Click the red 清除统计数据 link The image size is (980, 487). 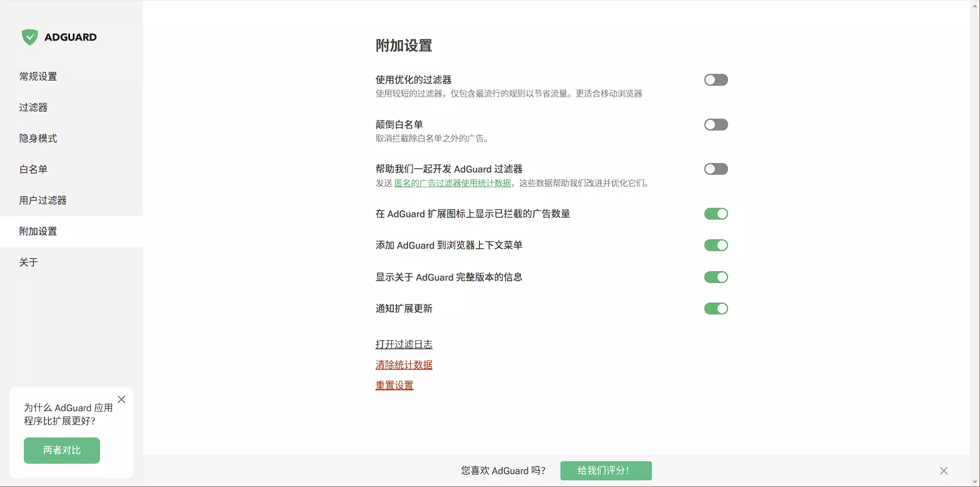point(404,365)
